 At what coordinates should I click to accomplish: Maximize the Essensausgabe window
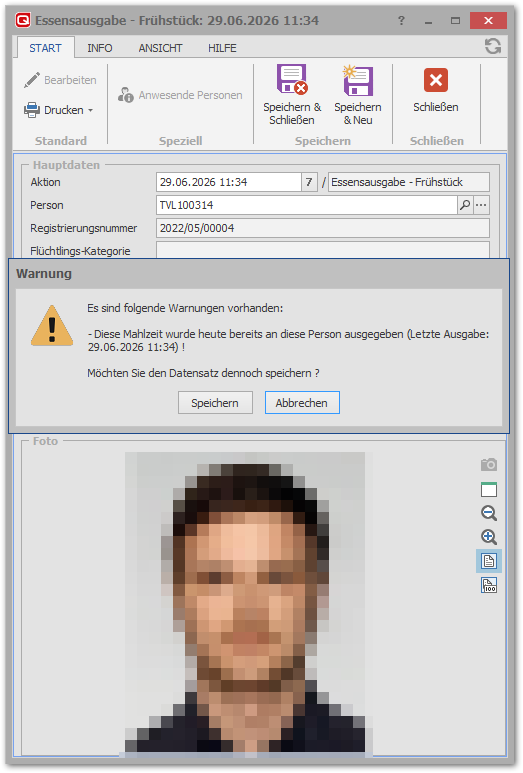tap(455, 21)
